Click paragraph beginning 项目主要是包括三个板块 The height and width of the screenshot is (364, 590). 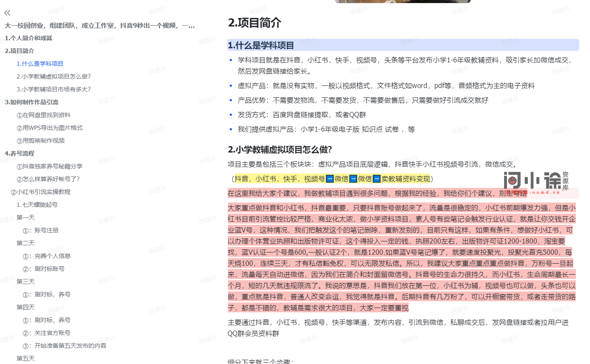point(373,164)
